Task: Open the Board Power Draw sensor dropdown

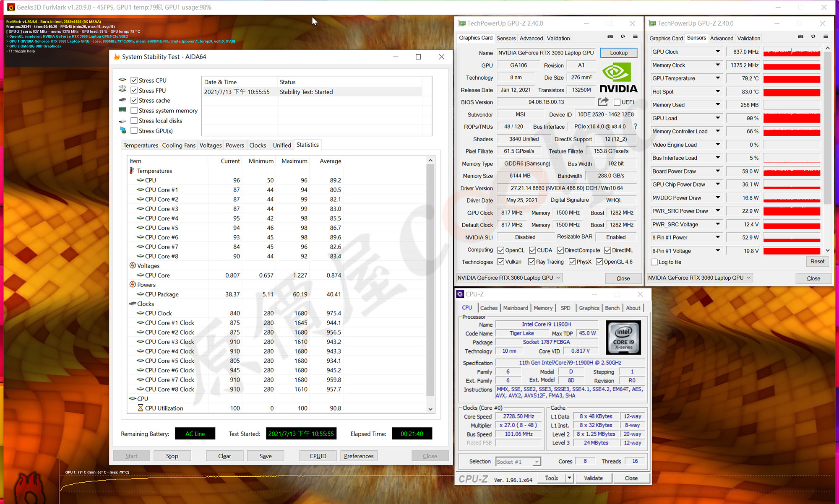Action: (718, 171)
